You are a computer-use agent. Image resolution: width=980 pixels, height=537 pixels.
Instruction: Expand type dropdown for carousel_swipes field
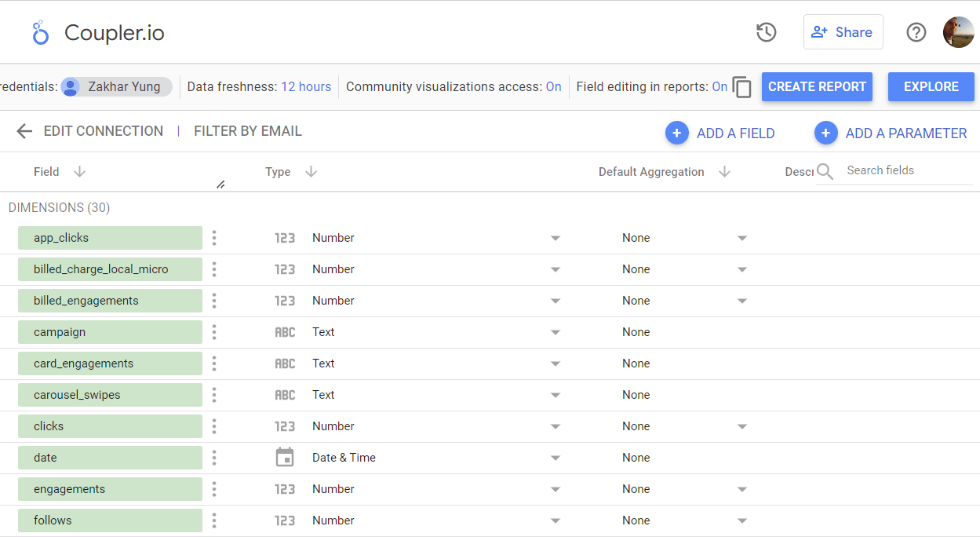pyautogui.click(x=556, y=395)
